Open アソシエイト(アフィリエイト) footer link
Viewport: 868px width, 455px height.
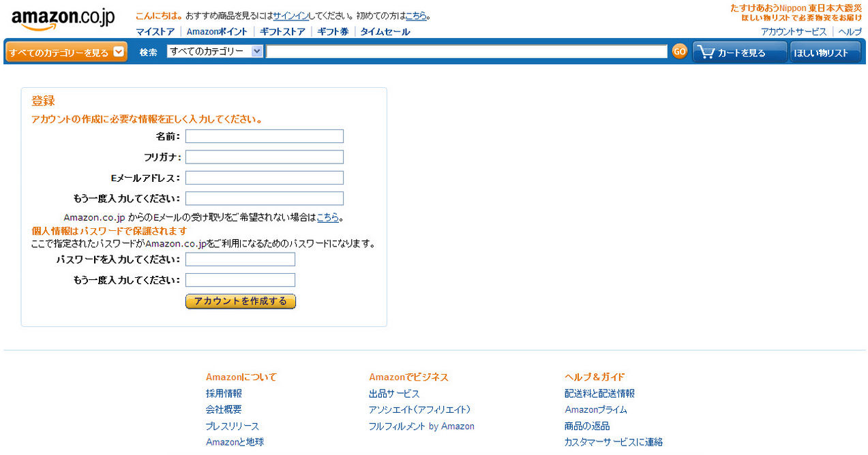click(420, 409)
